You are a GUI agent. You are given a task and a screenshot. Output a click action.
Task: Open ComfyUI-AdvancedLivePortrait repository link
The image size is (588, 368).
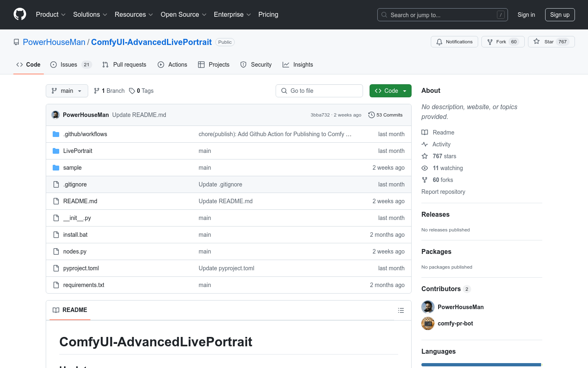tap(151, 42)
